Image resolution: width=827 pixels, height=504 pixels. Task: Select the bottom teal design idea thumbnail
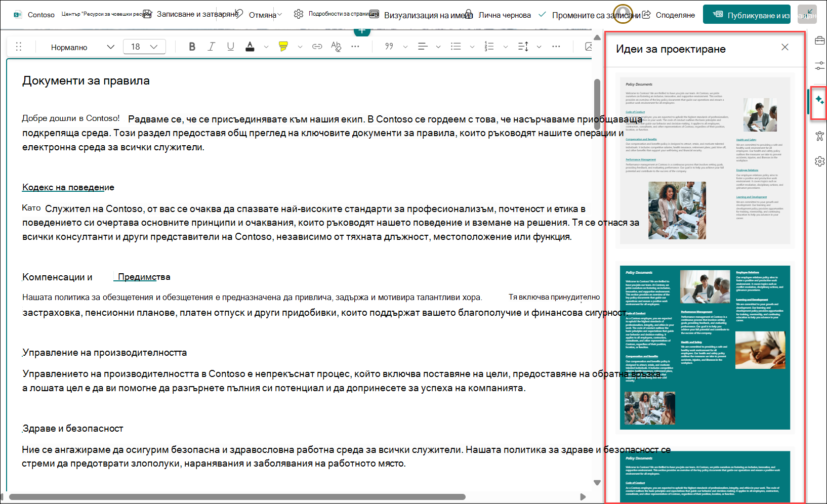[705, 476]
